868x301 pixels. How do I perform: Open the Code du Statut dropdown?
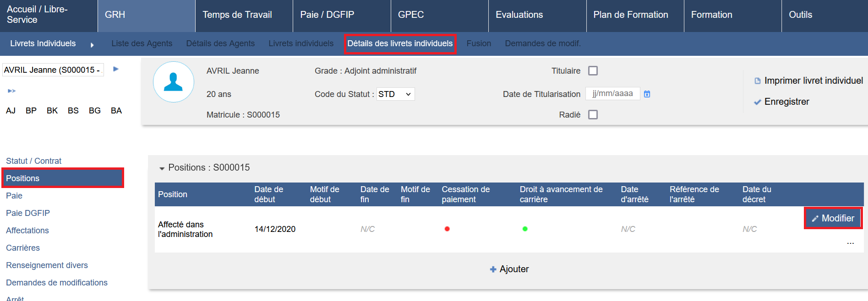pyautogui.click(x=395, y=94)
